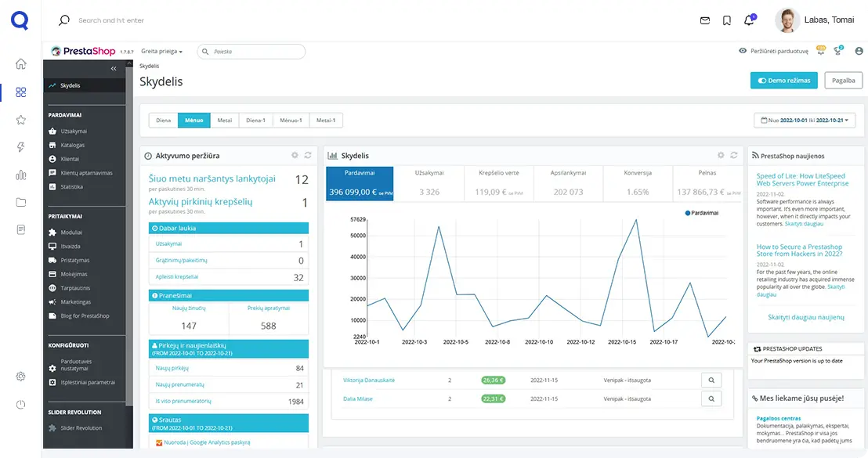This screenshot has width=868, height=458.
Task: Click the power icon in left rail
Action: click(20, 404)
